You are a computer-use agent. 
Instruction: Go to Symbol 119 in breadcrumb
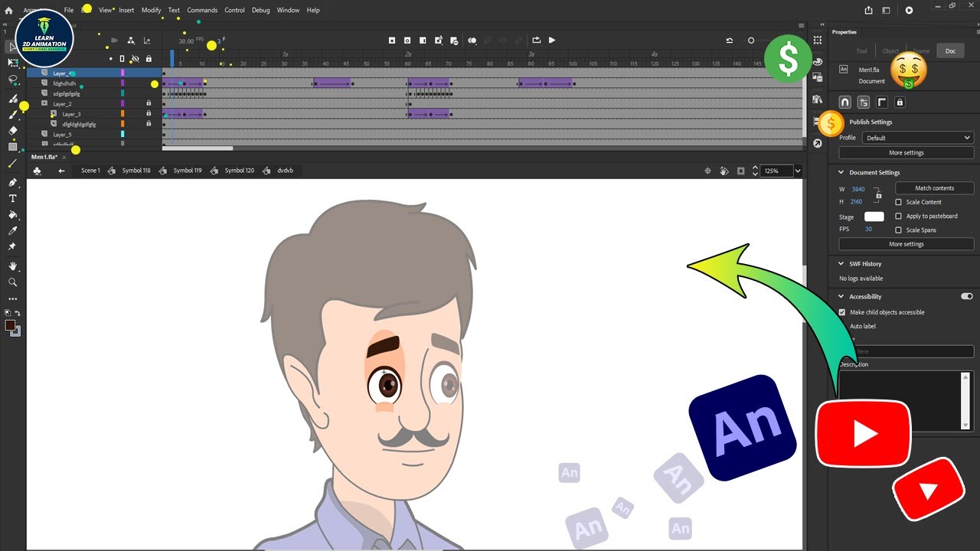188,171
